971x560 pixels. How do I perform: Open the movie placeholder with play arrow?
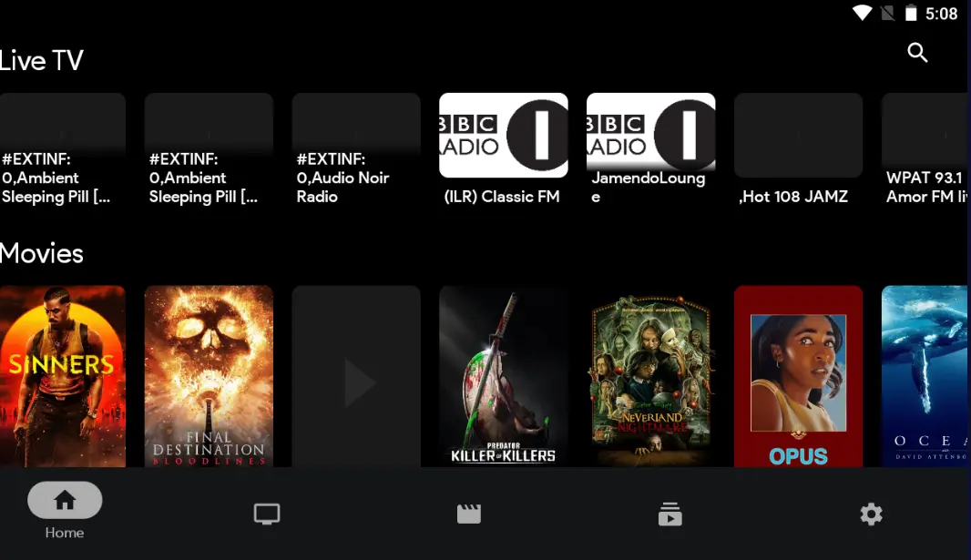(356, 376)
